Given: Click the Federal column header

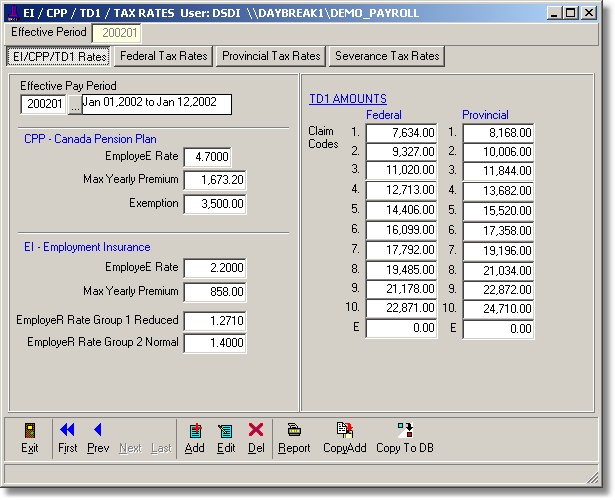Looking at the screenshot, I should 384,115.
